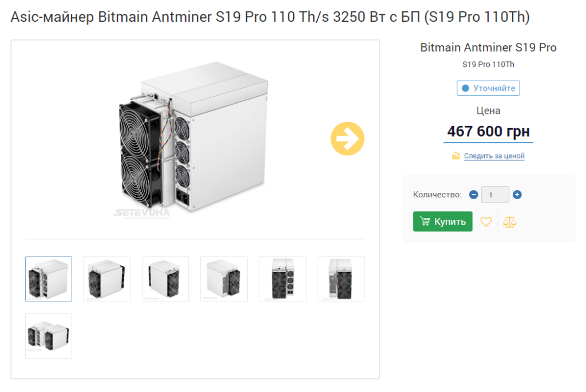Click the Bitmain Antminer S19 Pro heading
The image size is (586, 392).
(488, 47)
